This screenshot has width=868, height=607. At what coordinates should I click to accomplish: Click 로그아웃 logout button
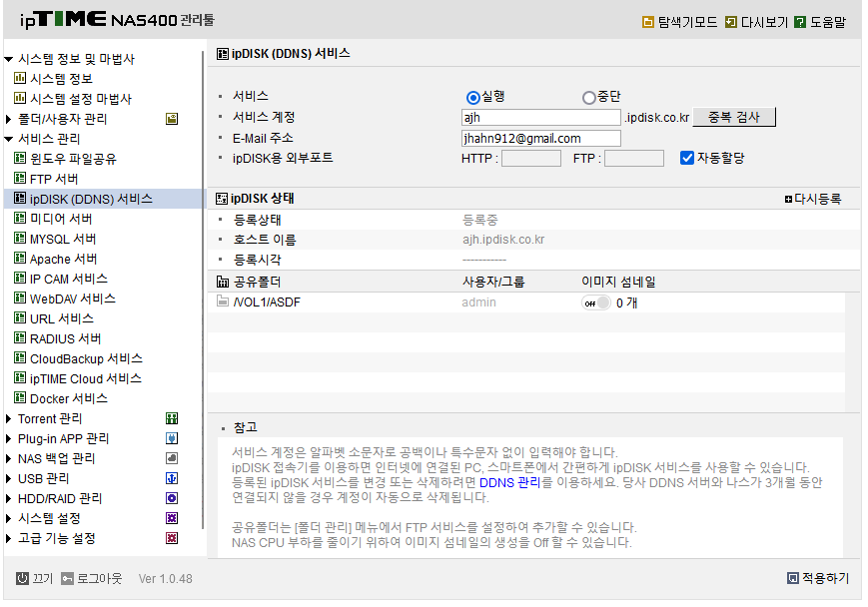coord(92,579)
